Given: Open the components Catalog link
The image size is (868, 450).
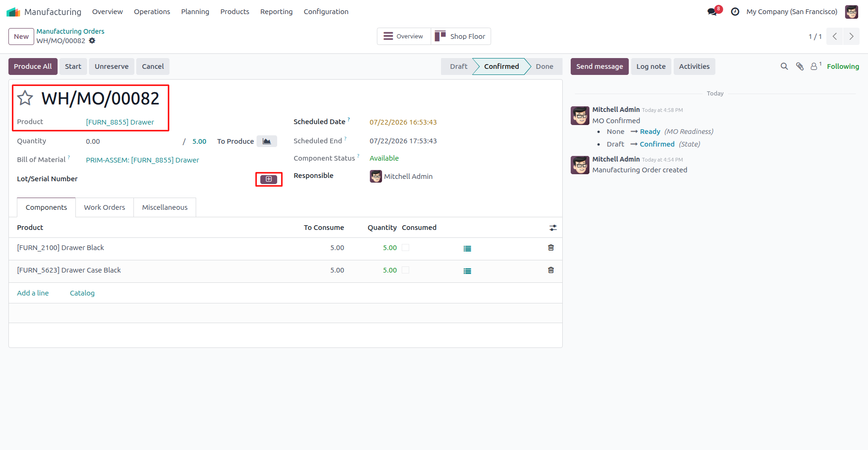Looking at the screenshot, I should [x=82, y=293].
